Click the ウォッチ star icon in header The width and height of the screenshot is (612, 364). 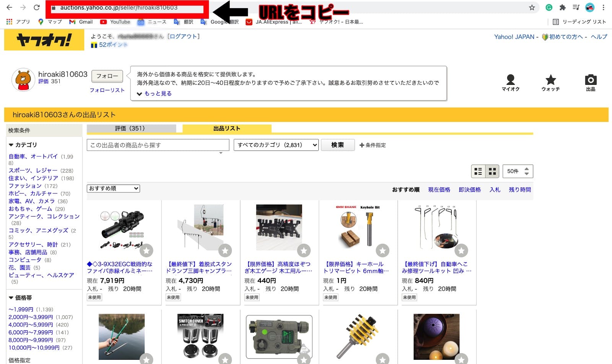pos(550,83)
